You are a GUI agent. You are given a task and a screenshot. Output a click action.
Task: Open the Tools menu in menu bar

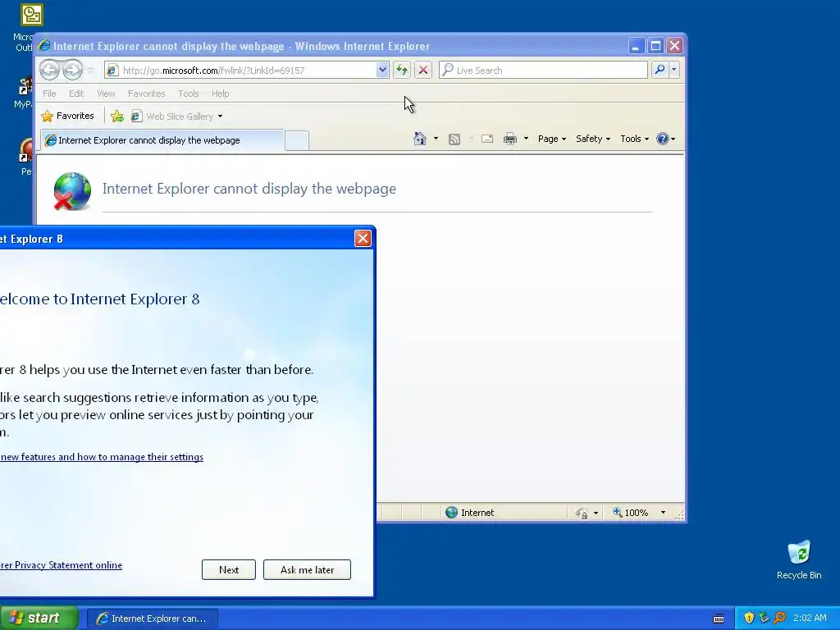(x=188, y=94)
